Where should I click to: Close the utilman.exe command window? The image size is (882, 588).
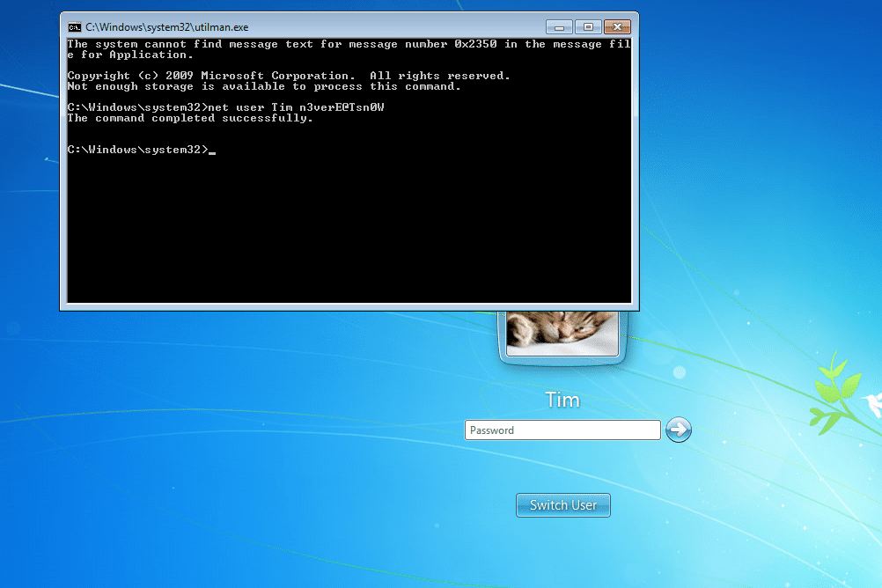pyautogui.click(x=617, y=27)
